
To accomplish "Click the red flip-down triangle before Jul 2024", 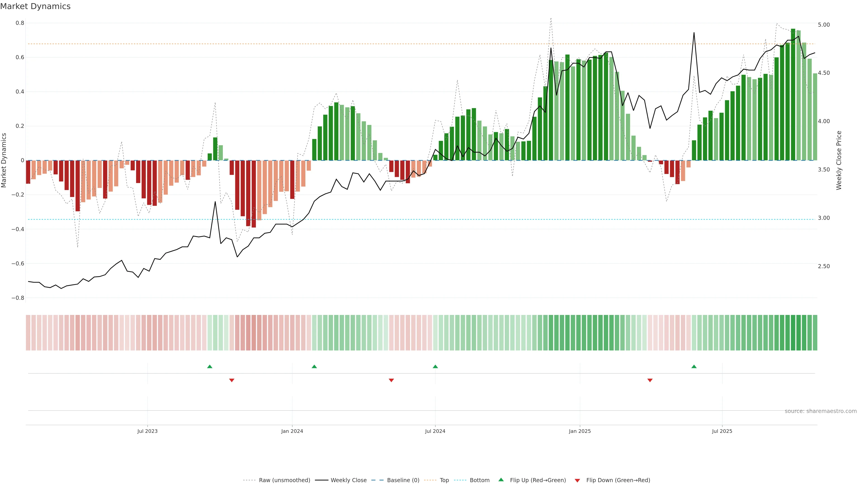I will coord(391,380).
